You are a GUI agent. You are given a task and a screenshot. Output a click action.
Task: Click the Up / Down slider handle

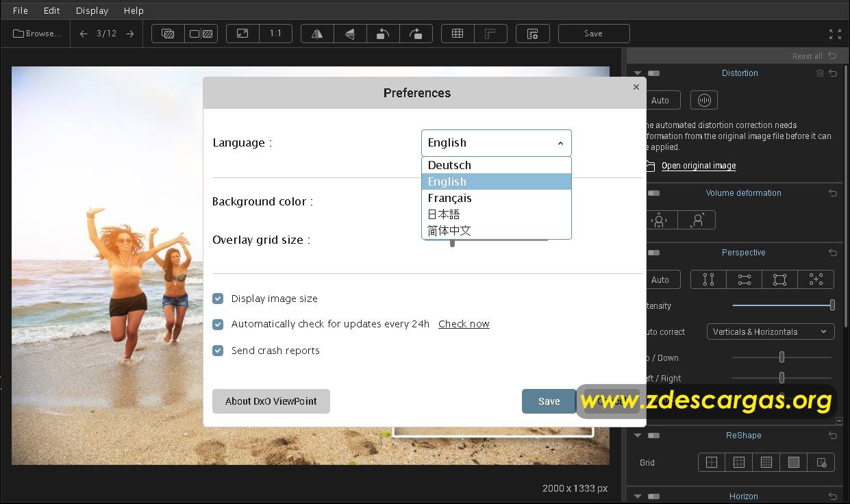(x=782, y=357)
